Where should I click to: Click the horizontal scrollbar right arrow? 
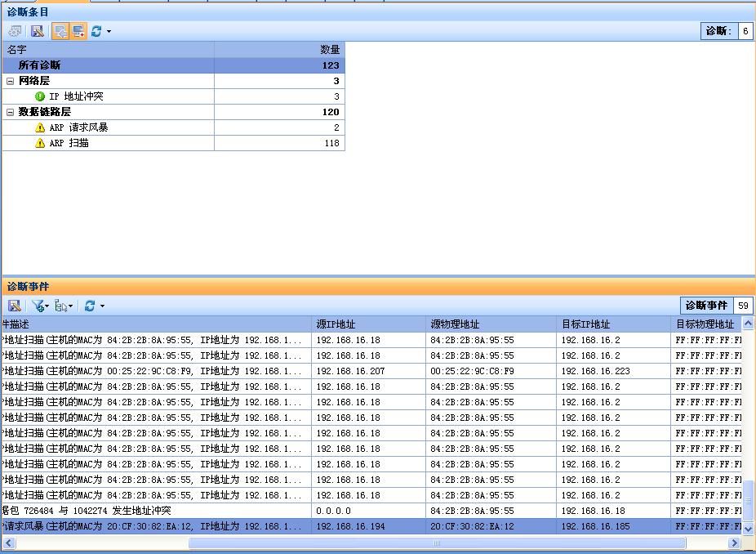point(735,543)
